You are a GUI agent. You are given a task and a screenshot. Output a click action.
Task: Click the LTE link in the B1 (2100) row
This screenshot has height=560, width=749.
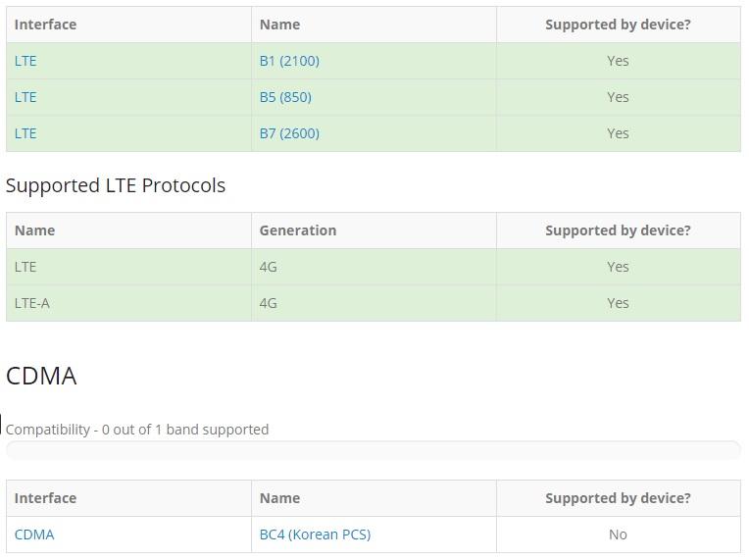25,61
